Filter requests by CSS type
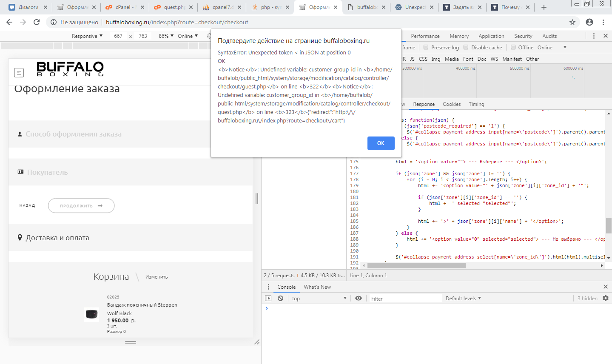 coord(423,59)
